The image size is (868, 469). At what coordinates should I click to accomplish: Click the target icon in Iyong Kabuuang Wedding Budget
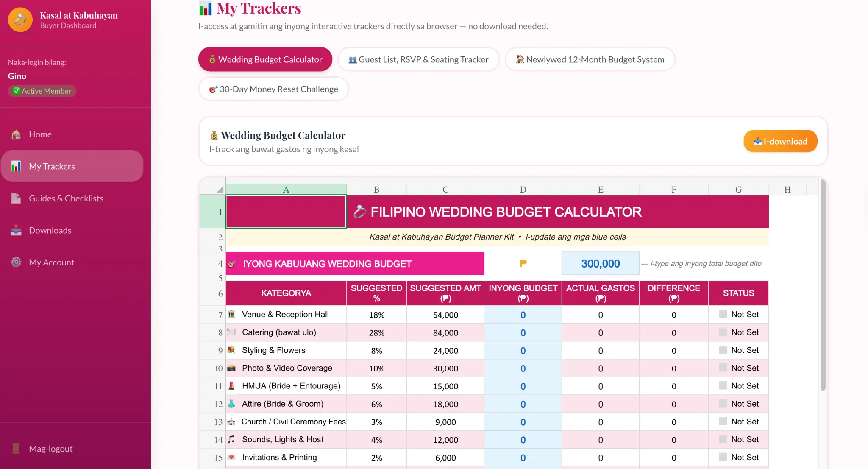232,264
